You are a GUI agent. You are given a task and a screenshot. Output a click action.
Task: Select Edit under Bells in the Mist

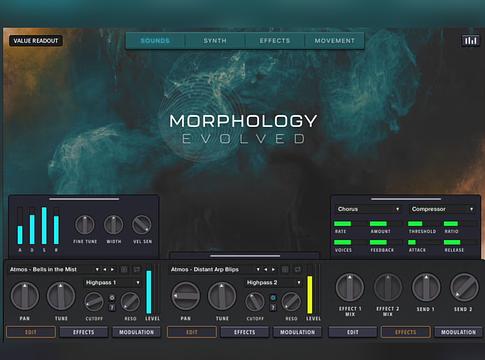pos(31,332)
